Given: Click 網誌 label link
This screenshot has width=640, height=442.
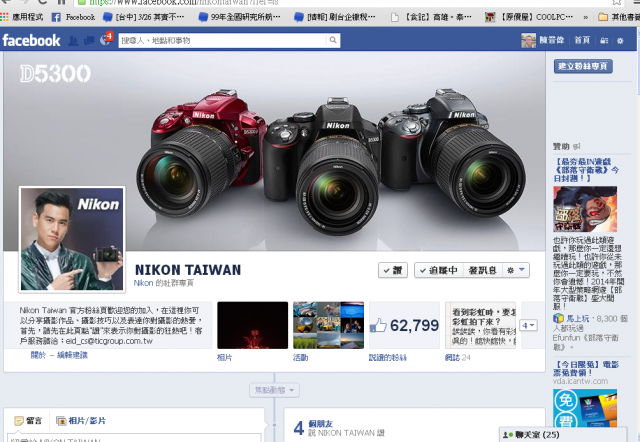Looking at the screenshot, I should pyautogui.click(x=453, y=358).
